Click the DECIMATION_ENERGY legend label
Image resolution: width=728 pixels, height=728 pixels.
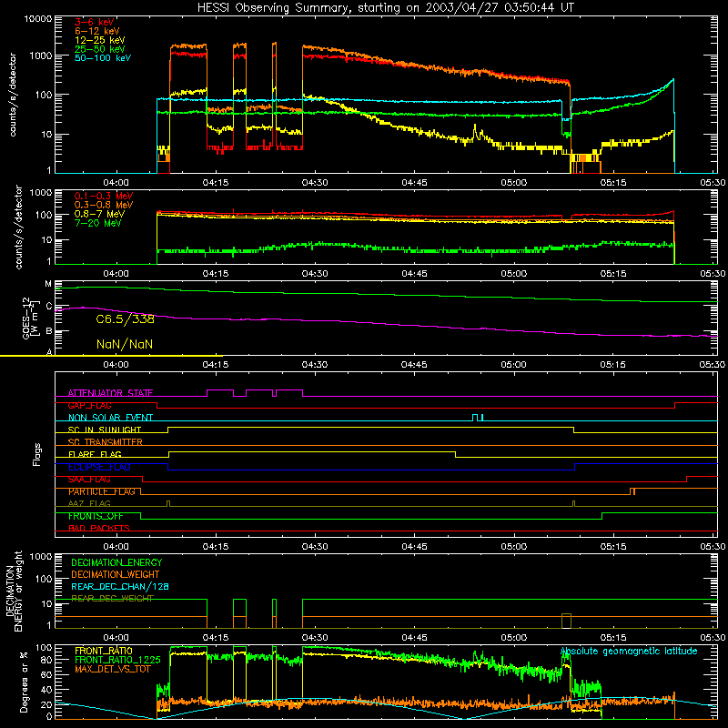[116, 562]
